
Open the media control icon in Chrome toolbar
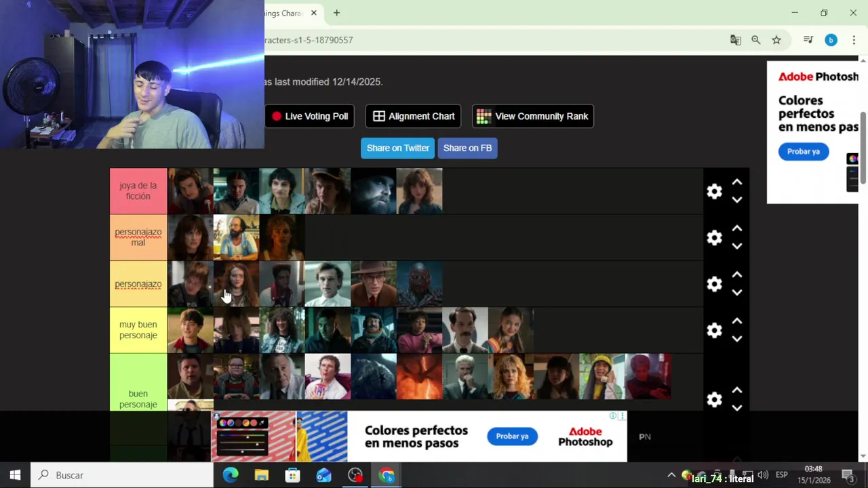click(x=808, y=40)
